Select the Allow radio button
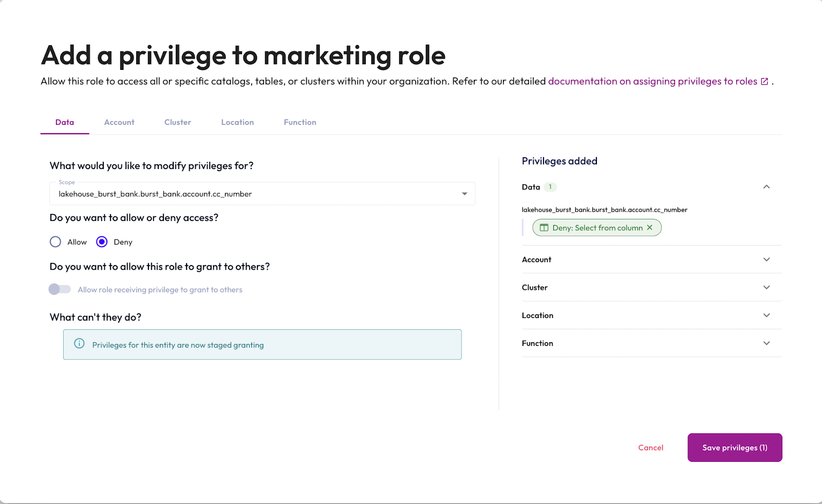Image resolution: width=822 pixels, height=504 pixels. point(55,242)
